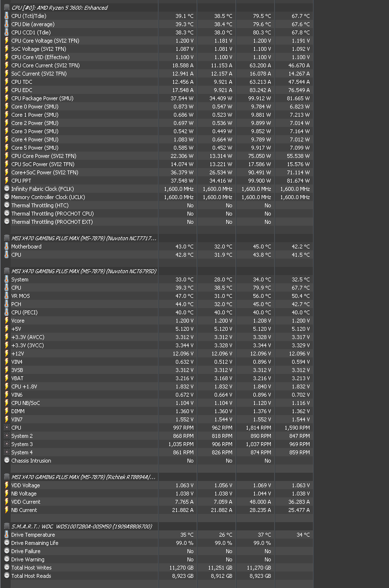Click the round icon beside Thermal Throttling (PROCHOT EXT)
Screen dimensions: 389x588
[7, 222]
